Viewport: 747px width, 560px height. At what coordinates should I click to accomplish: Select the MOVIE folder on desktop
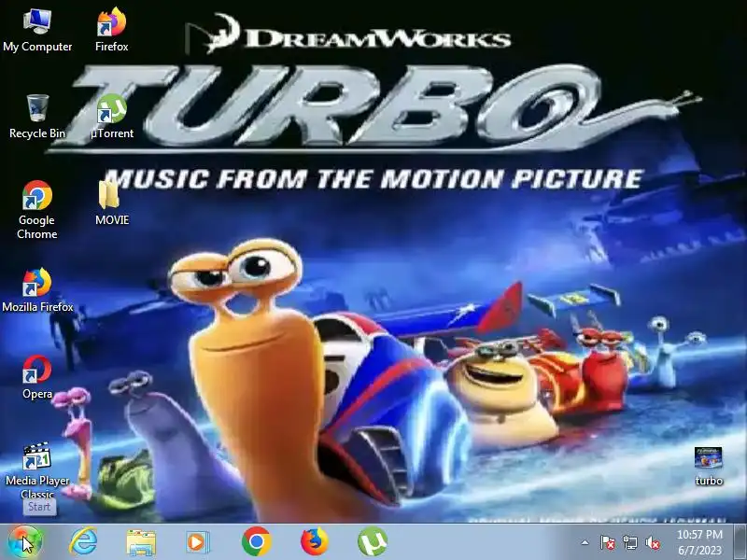(x=112, y=203)
